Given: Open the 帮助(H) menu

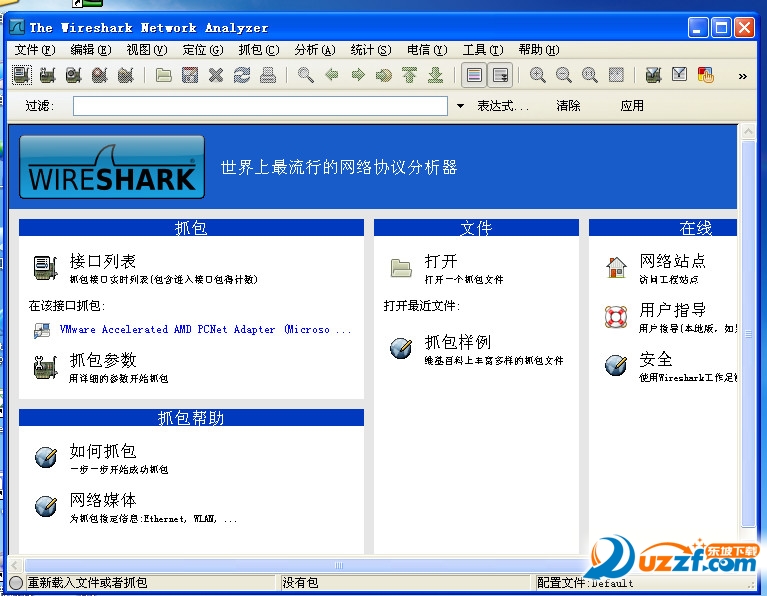Looking at the screenshot, I should pos(539,50).
